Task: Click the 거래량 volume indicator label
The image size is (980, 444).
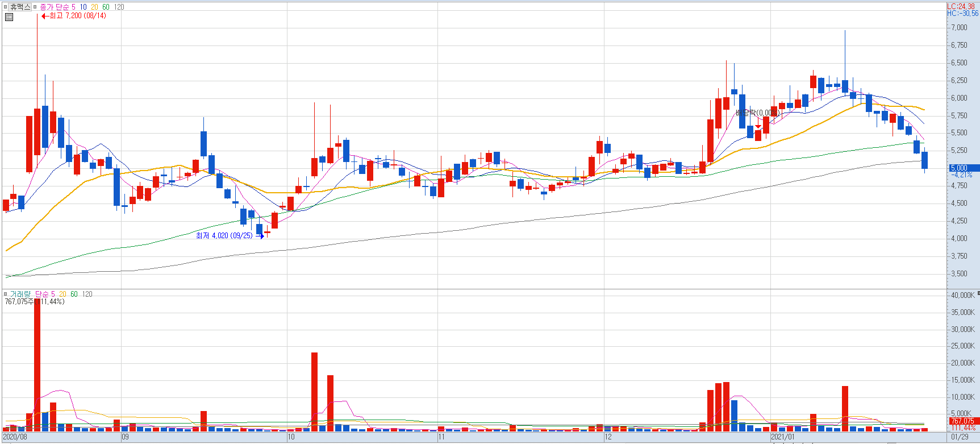Action: click(20, 294)
